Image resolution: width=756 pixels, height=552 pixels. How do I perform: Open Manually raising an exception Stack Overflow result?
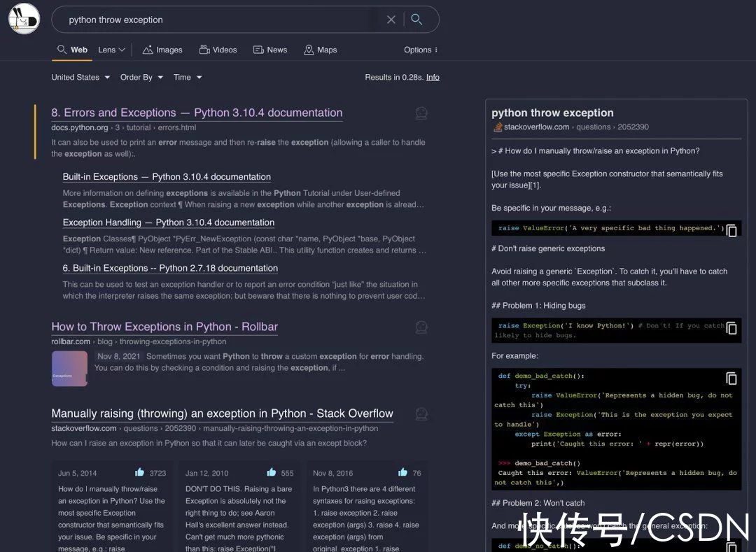(x=223, y=413)
